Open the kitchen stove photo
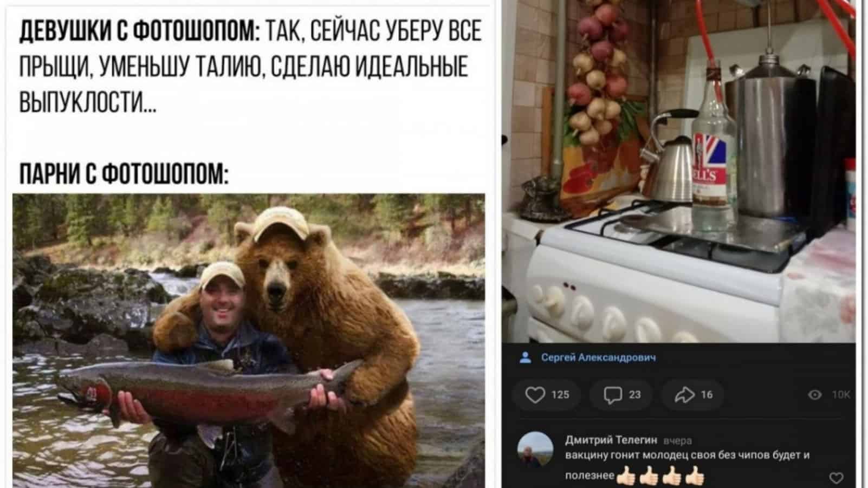This screenshot has height=488, width=868. (679, 171)
